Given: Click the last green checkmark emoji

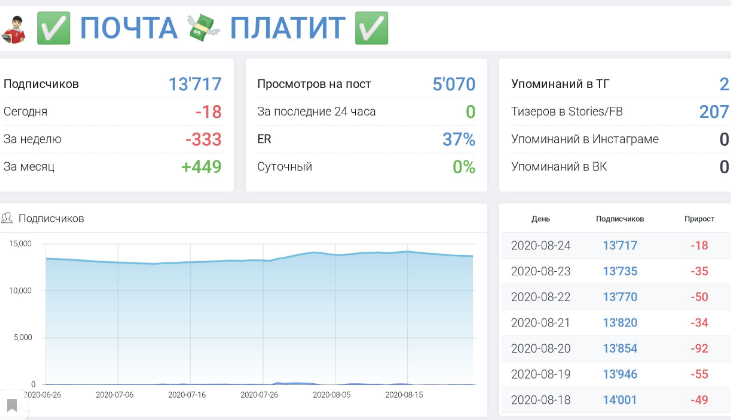Looking at the screenshot, I should pyautogui.click(x=372, y=28).
